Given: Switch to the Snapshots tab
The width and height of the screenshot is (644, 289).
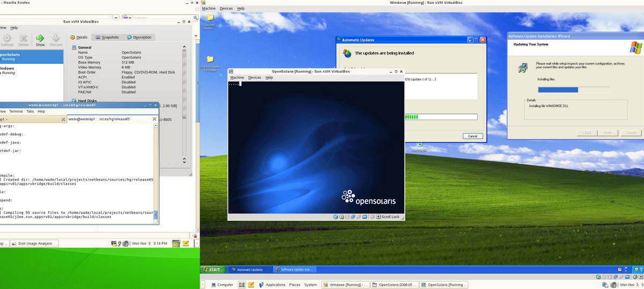Looking at the screenshot, I should click(x=107, y=37).
